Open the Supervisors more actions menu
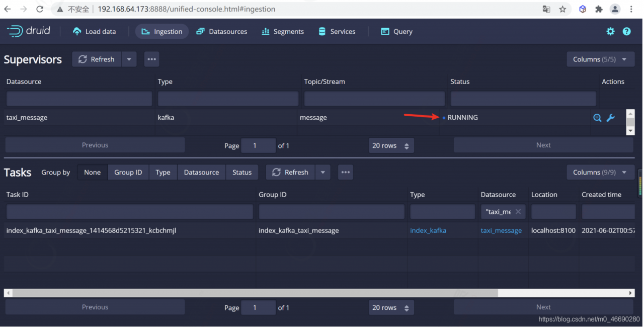644x327 pixels. pyautogui.click(x=152, y=59)
